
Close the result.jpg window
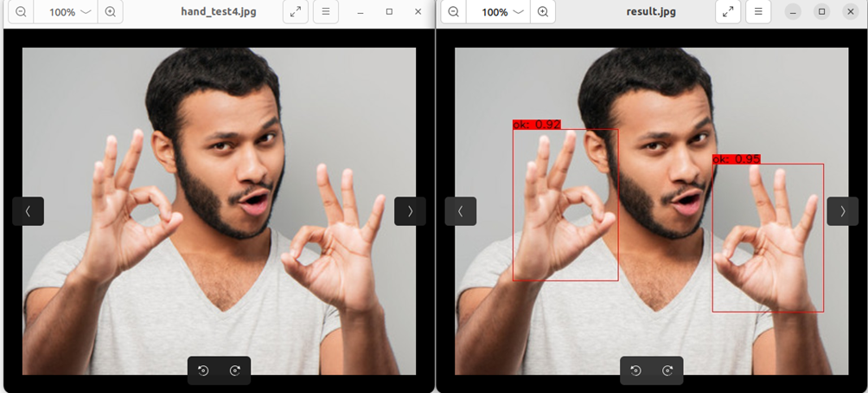pos(851,11)
